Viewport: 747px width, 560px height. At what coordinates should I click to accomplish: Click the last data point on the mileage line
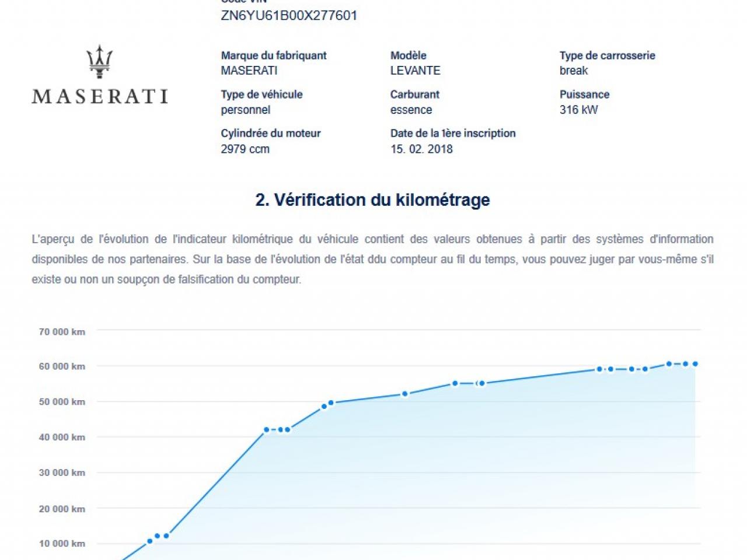pyautogui.click(x=695, y=364)
